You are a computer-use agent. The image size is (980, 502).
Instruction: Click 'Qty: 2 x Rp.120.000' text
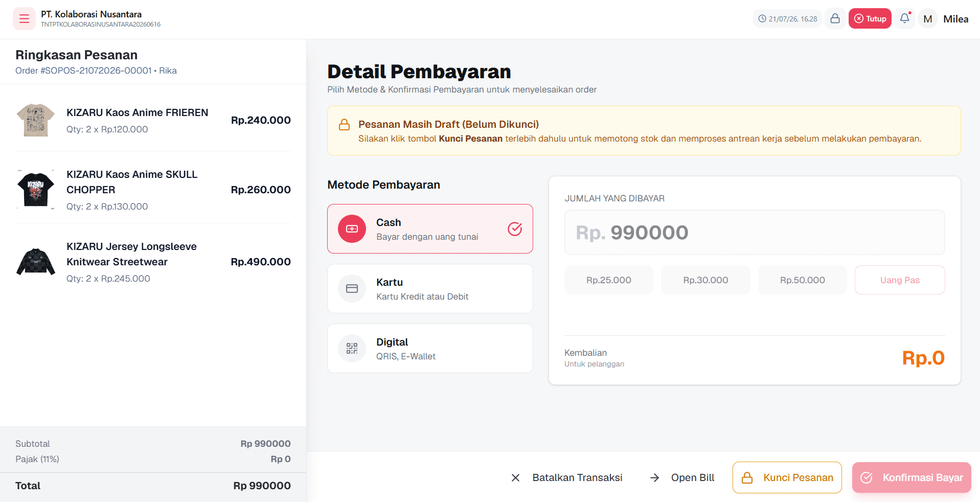(x=107, y=129)
